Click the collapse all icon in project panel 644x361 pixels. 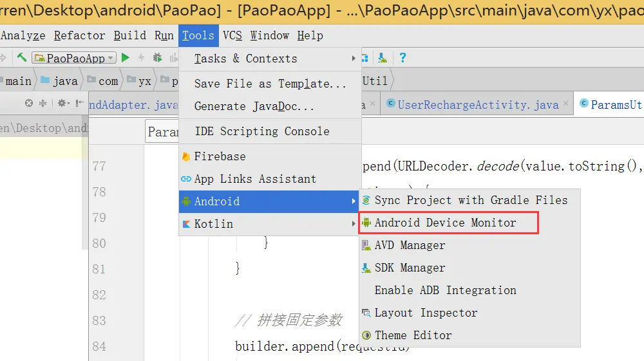tap(43, 103)
